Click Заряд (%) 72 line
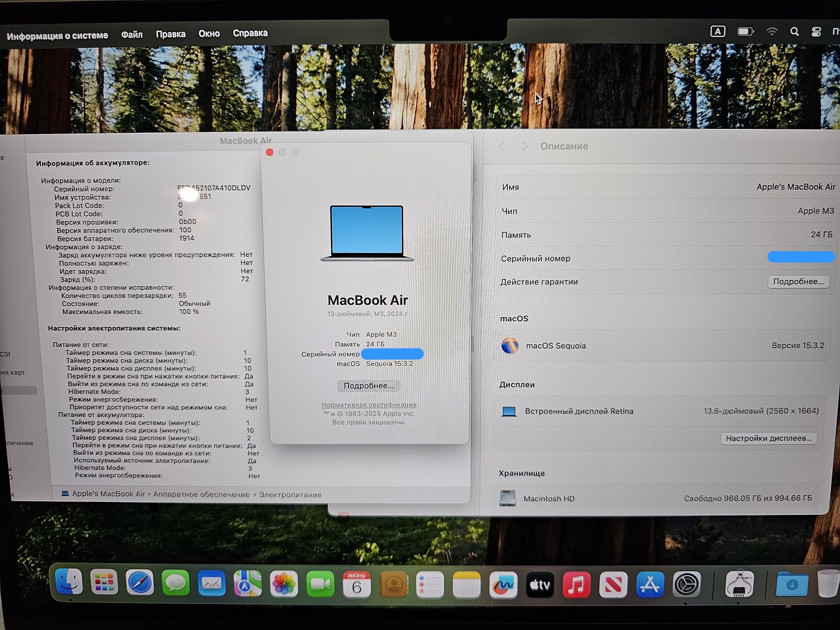This screenshot has height=630, width=840. (x=155, y=279)
